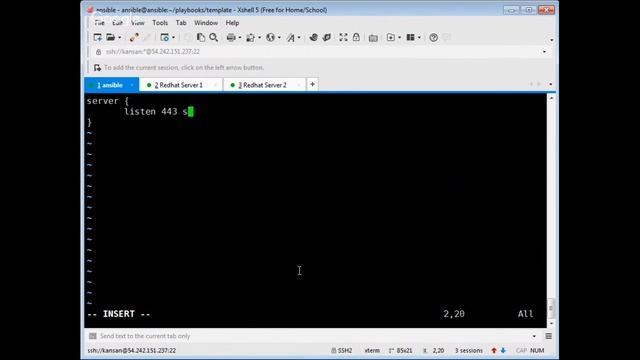Click the New session icon
Image resolution: width=640 pixels, height=360 pixels.
97,38
